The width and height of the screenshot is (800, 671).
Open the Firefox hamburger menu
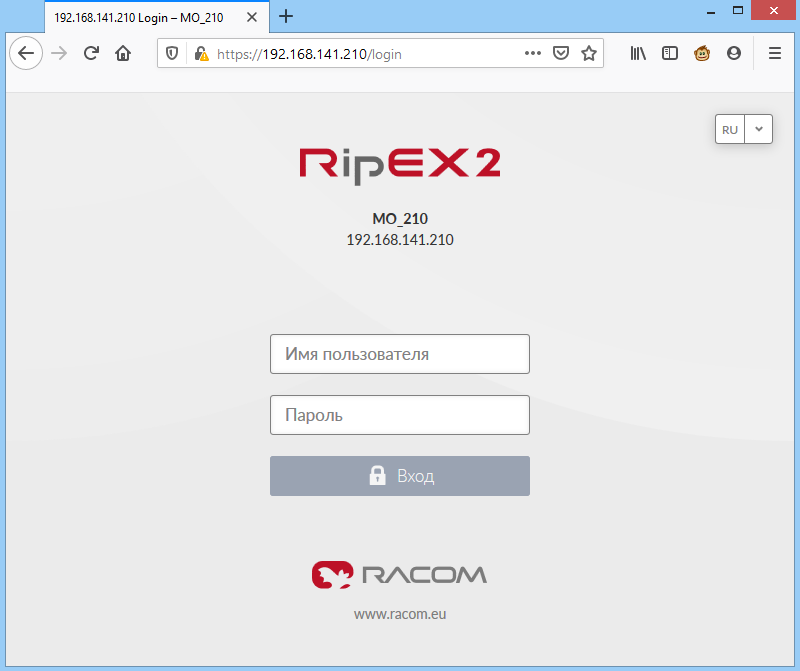pyautogui.click(x=774, y=53)
